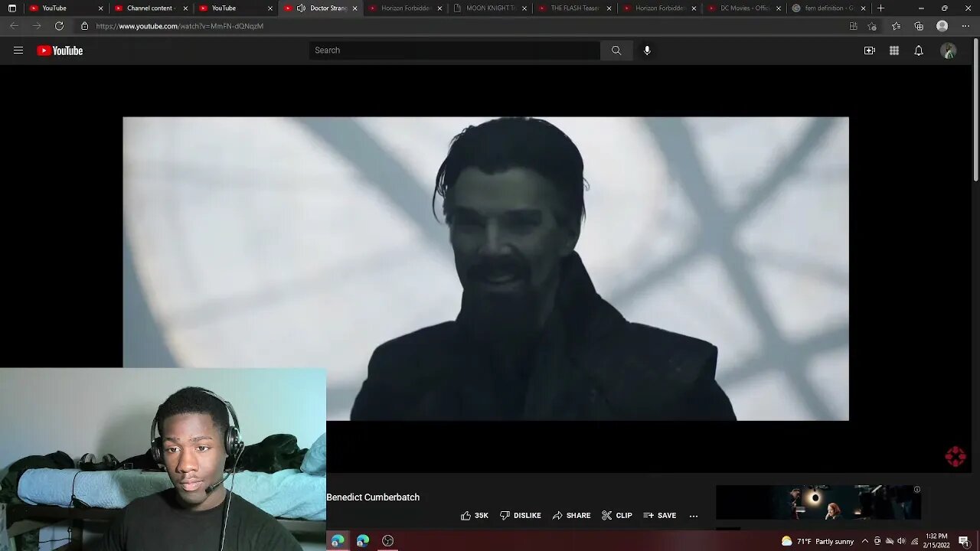Open the Favorites list icon

[x=897, y=26]
